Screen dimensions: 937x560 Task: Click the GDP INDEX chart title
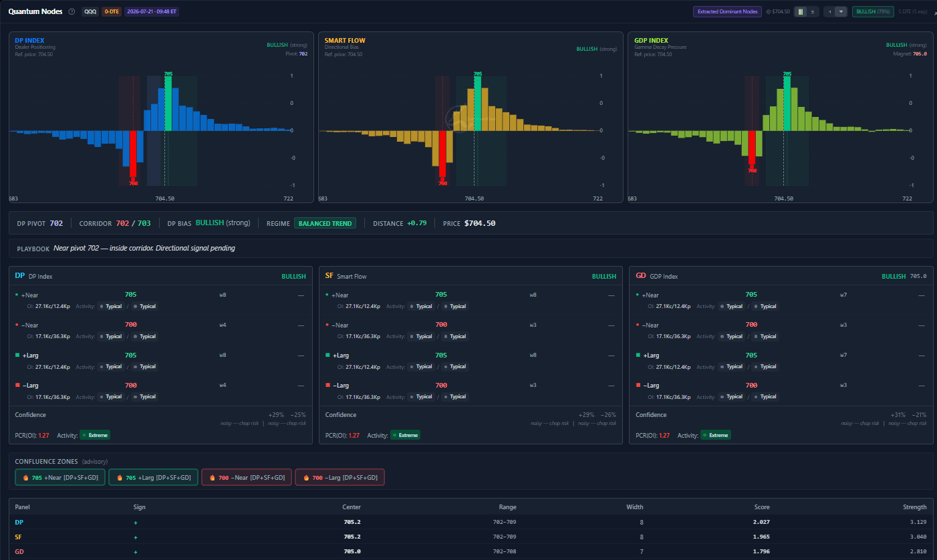(x=652, y=41)
